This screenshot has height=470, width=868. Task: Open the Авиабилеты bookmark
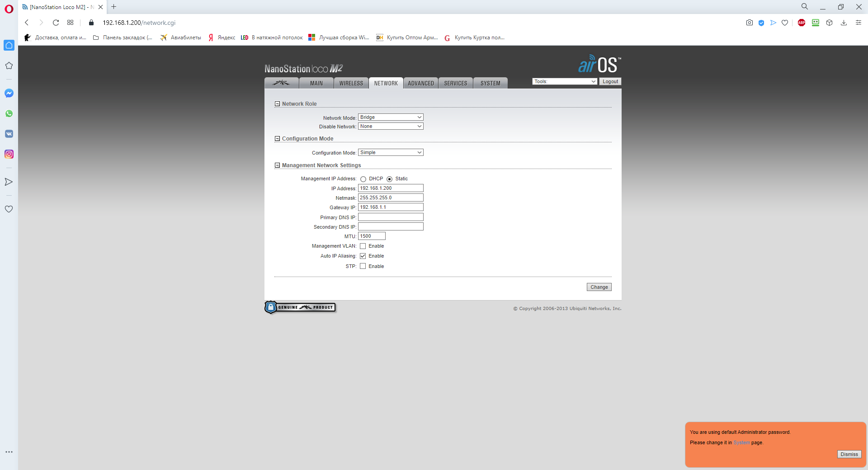181,38
